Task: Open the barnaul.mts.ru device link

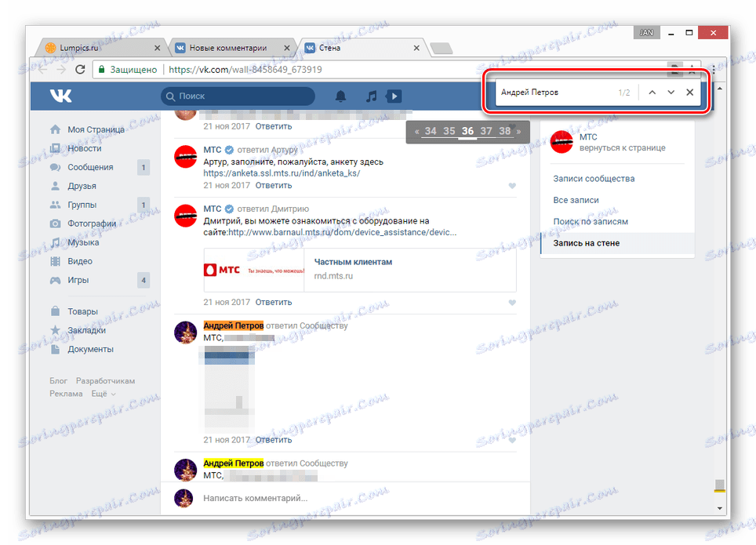Action: (343, 232)
